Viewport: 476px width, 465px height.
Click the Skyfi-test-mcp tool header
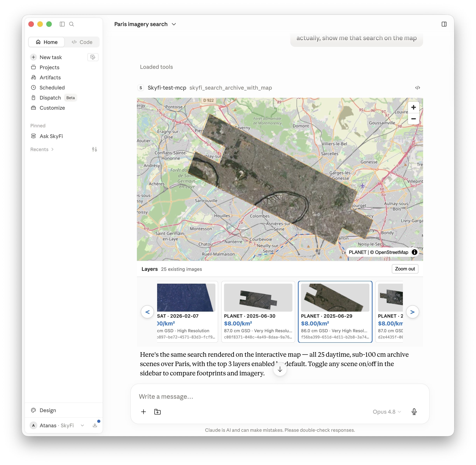[205, 88]
